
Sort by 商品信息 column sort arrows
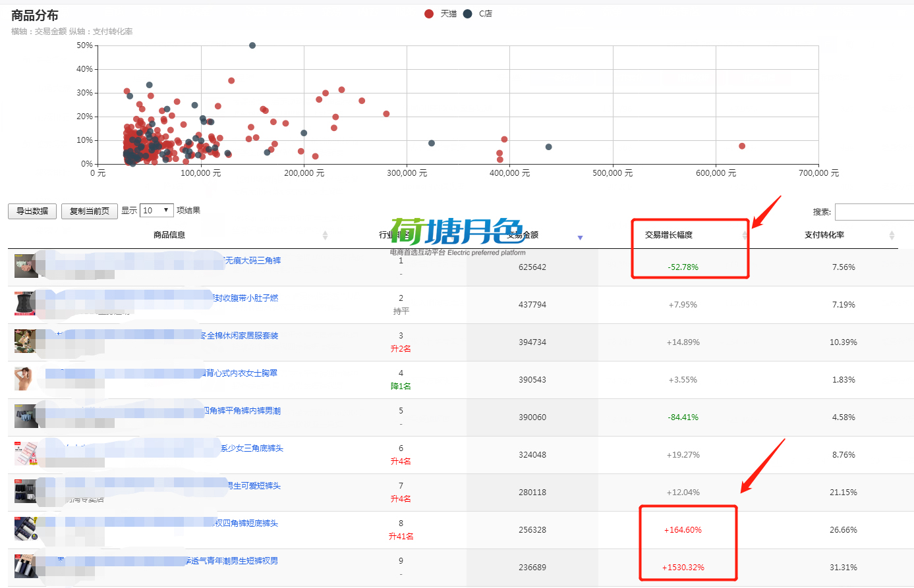tap(325, 235)
